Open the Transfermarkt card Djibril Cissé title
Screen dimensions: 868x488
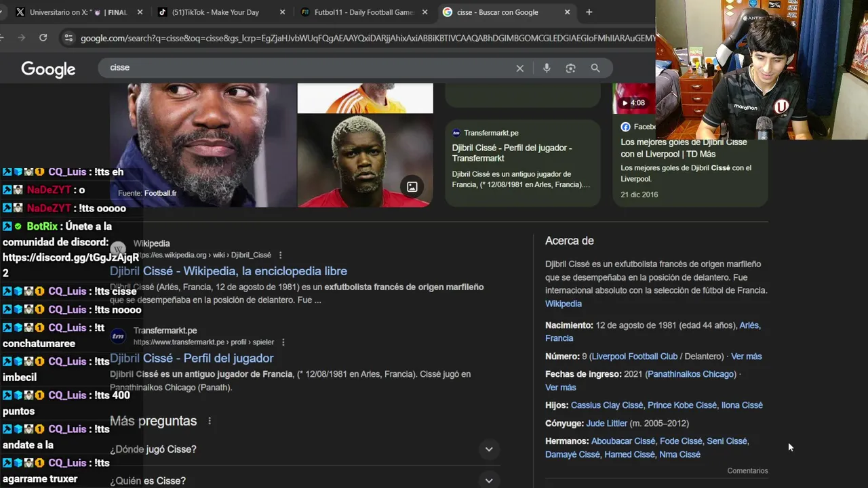click(x=512, y=153)
